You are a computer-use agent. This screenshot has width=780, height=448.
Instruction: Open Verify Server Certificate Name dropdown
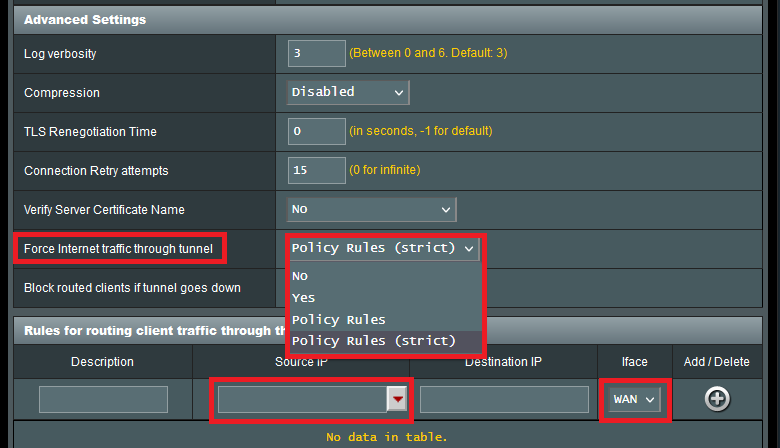click(371, 209)
